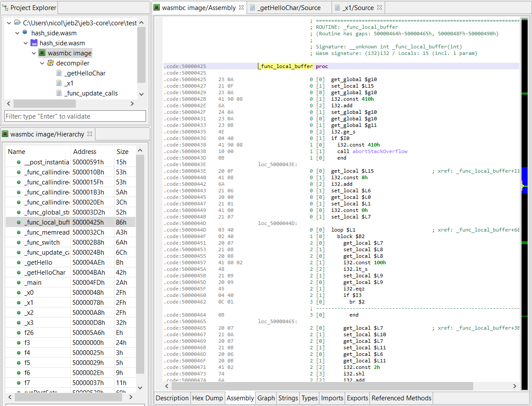
Task: Select _x3 row in Hierarchy
Action: (71, 322)
